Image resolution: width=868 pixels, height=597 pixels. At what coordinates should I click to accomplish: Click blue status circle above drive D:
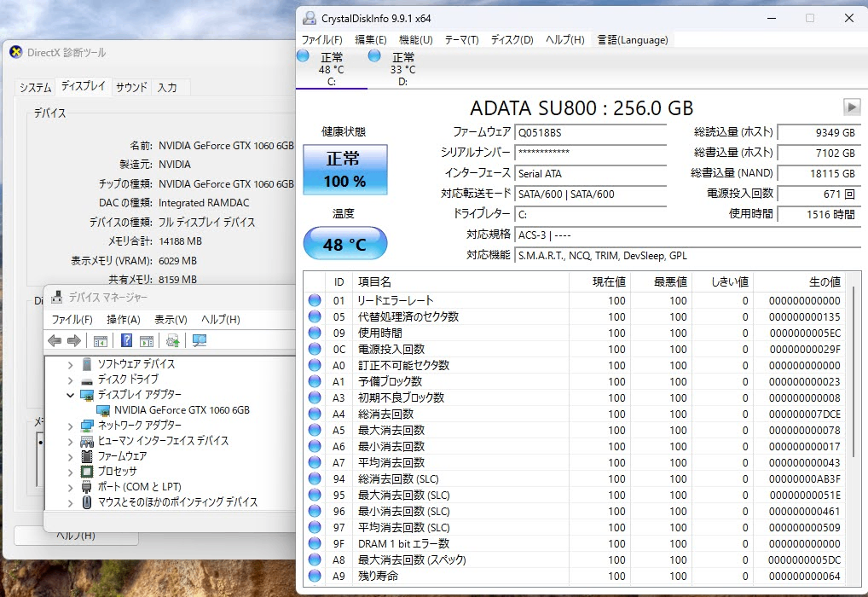point(374,55)
